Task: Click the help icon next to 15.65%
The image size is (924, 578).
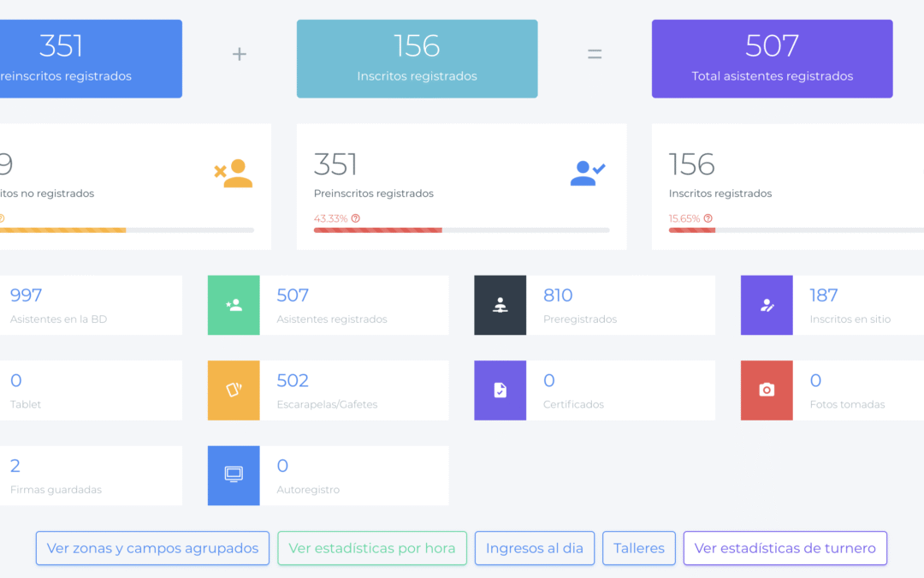Action: pos(708,218)
